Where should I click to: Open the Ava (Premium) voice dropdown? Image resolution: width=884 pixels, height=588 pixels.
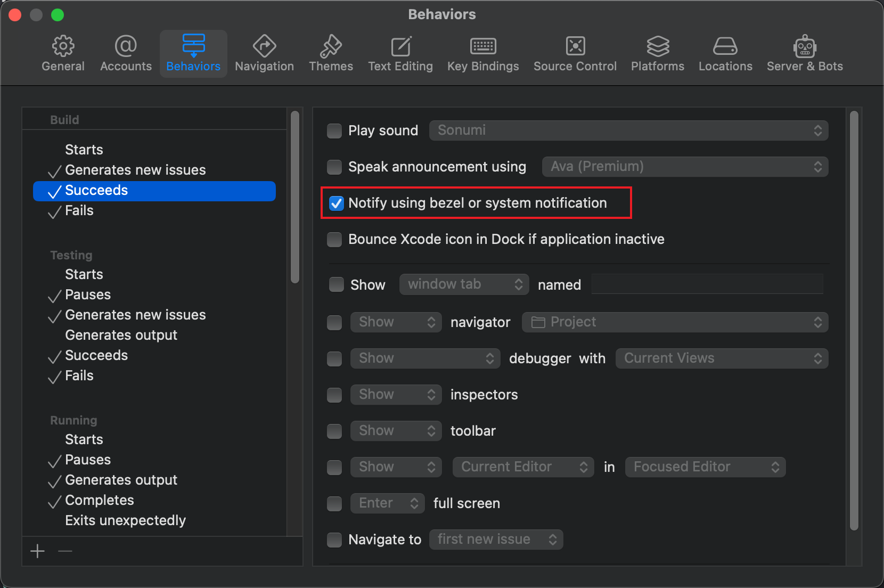click(x=685, y=167)
